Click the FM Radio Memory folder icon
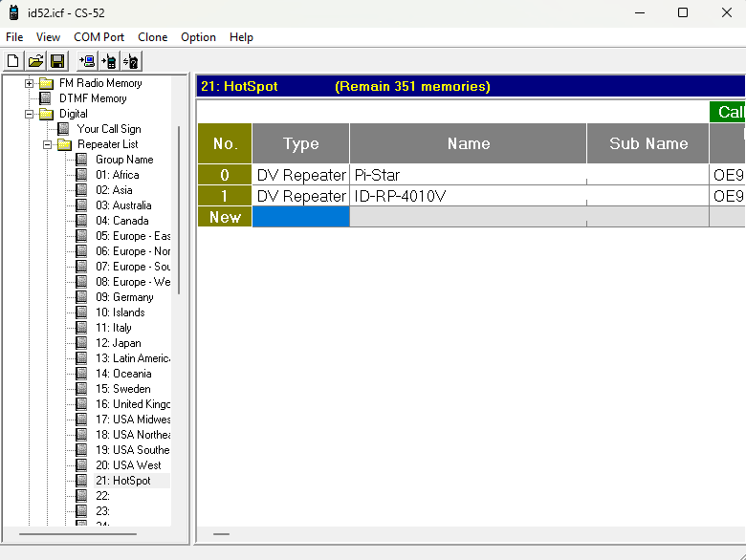Screen dimensions: 746x560 click(x=46, y=83)
